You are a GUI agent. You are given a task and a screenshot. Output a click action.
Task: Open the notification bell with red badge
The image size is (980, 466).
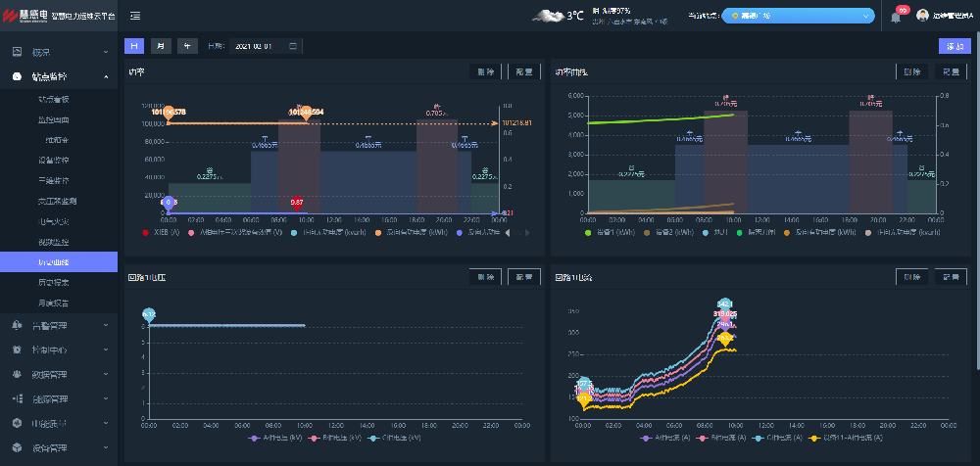(896, 17)
